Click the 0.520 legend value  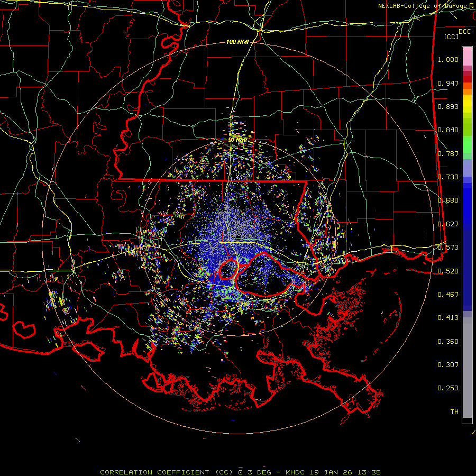coord(448,271)
